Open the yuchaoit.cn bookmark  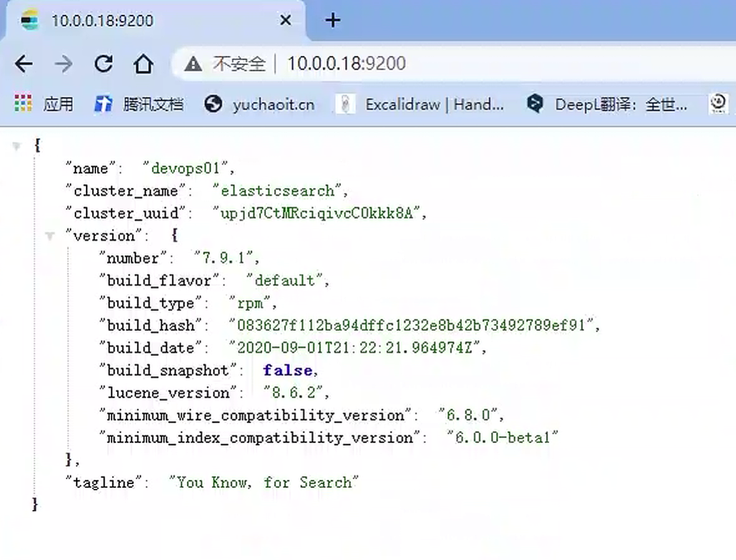tap(259, 104)
